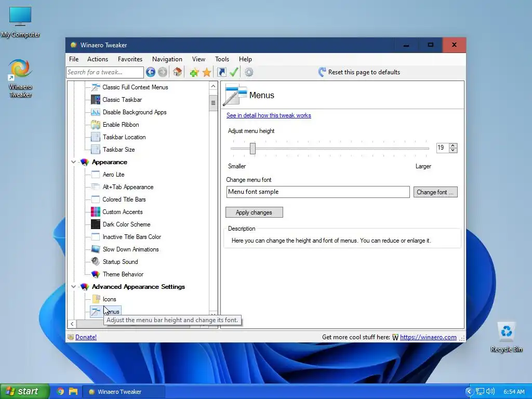Click the Aero Lite tree icon

pos(96,175)
